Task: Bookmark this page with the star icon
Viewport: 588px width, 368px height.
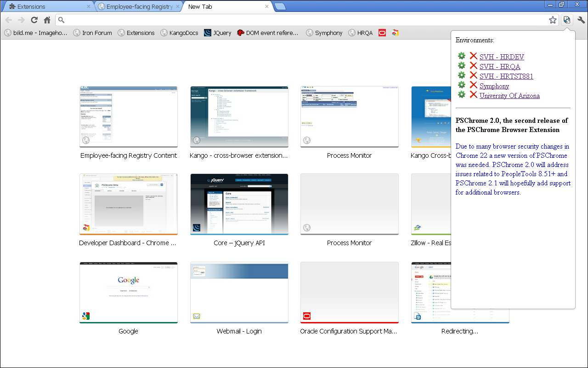Action: 553,20
